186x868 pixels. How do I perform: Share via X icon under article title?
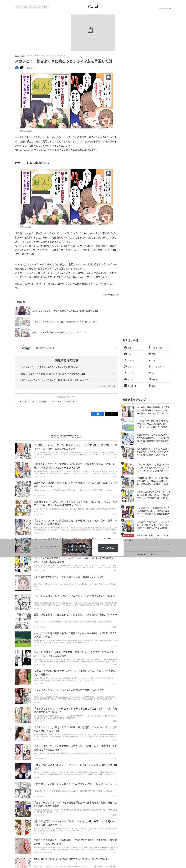click(x=22, y=68)
